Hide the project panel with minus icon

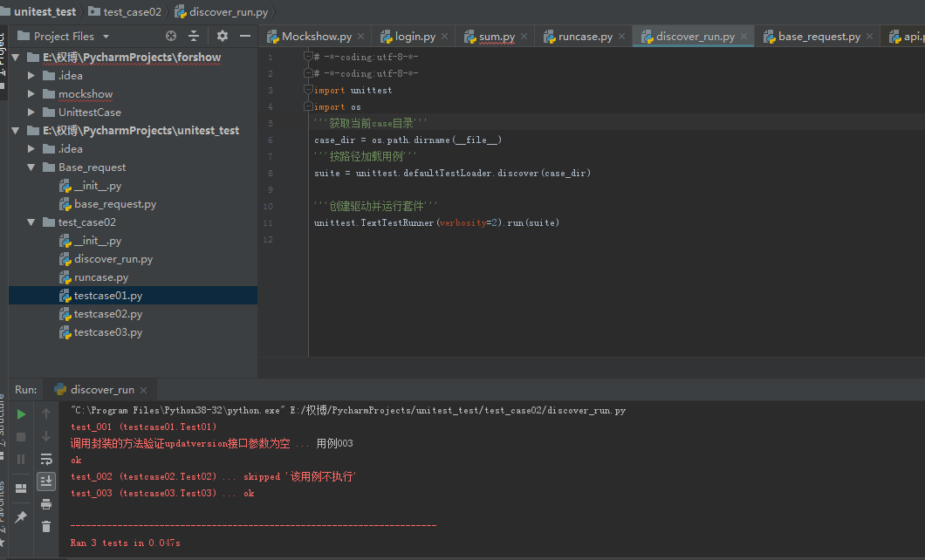(245, 36)
